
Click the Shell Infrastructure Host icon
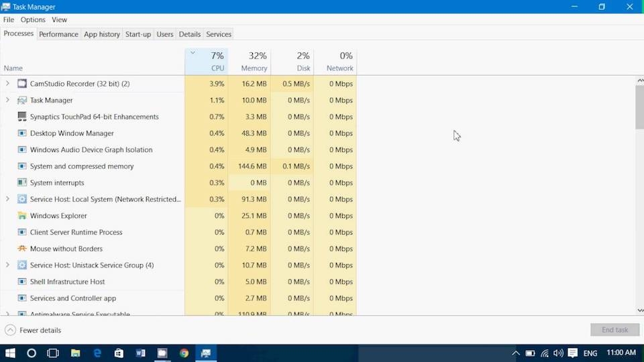[22, 282]
